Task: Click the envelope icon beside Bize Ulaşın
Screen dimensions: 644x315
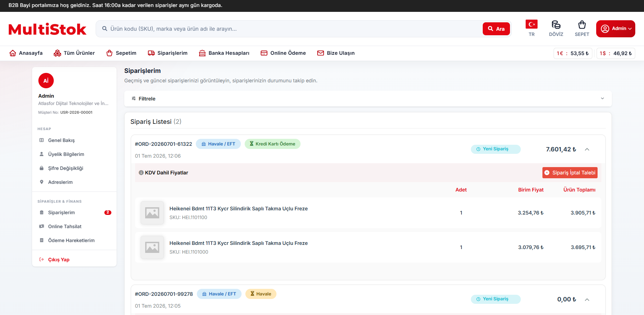Action: 320,53
